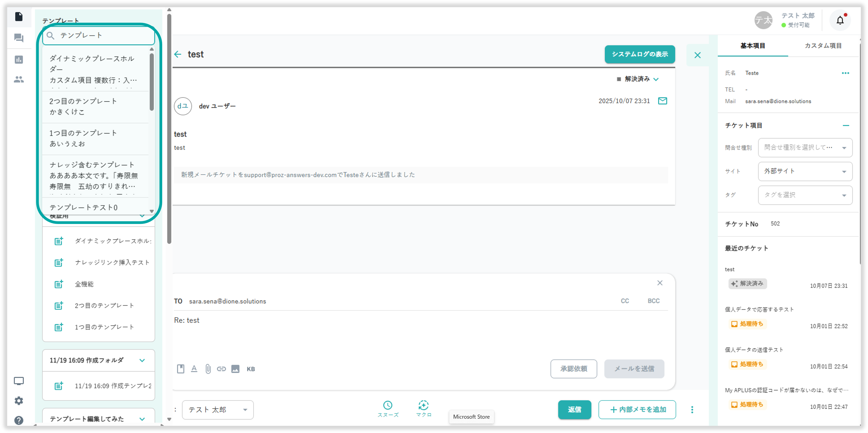
Task: Click the Snooze clock icon
Action: pyautogui.click(x=387, y=405)
